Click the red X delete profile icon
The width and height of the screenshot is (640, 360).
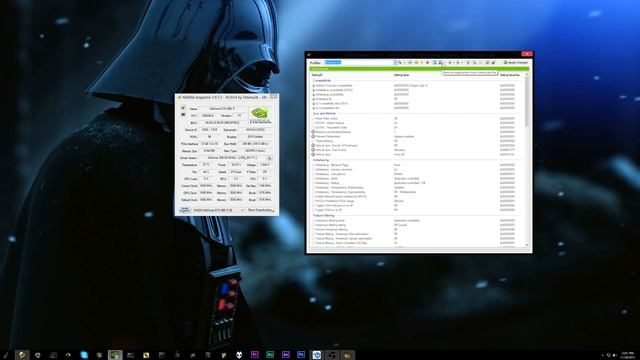point(427,62)
